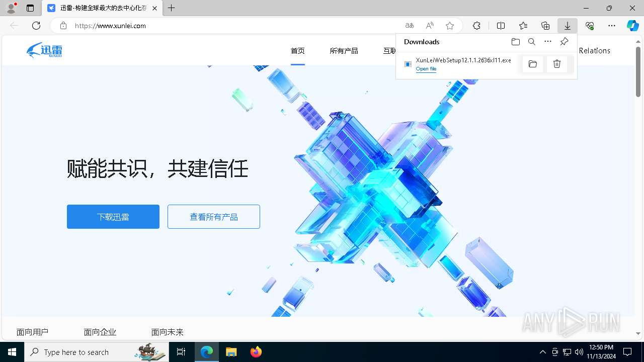Open the translate page icon
Screen dimensions: 644x362
click(410, 26)
